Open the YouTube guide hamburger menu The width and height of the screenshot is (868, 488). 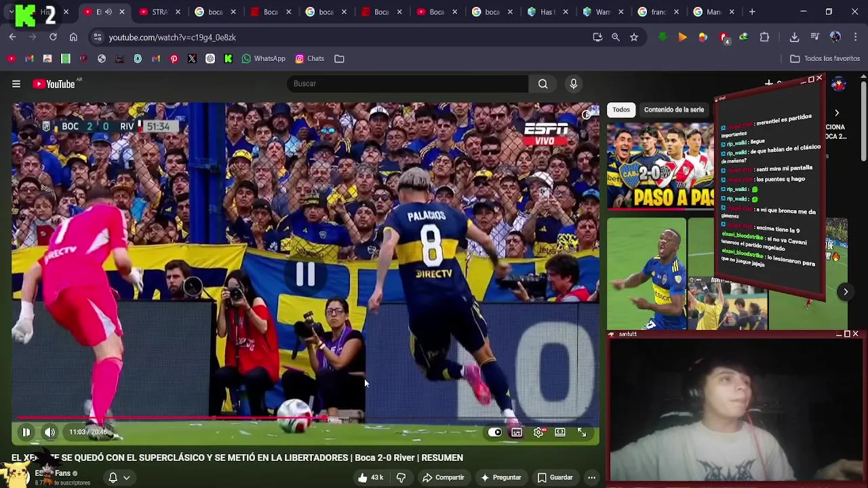(16, 84)
